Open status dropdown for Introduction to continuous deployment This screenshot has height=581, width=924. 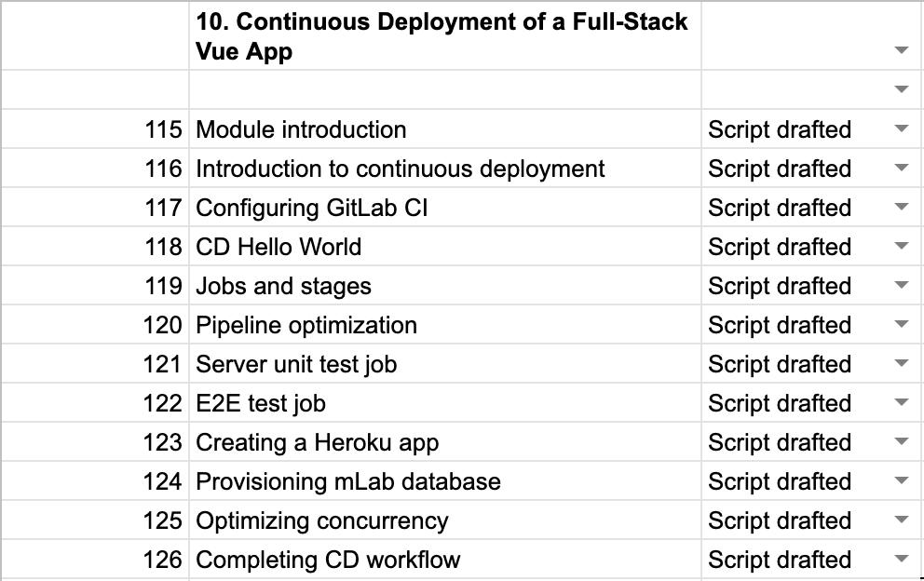[901, 169]
